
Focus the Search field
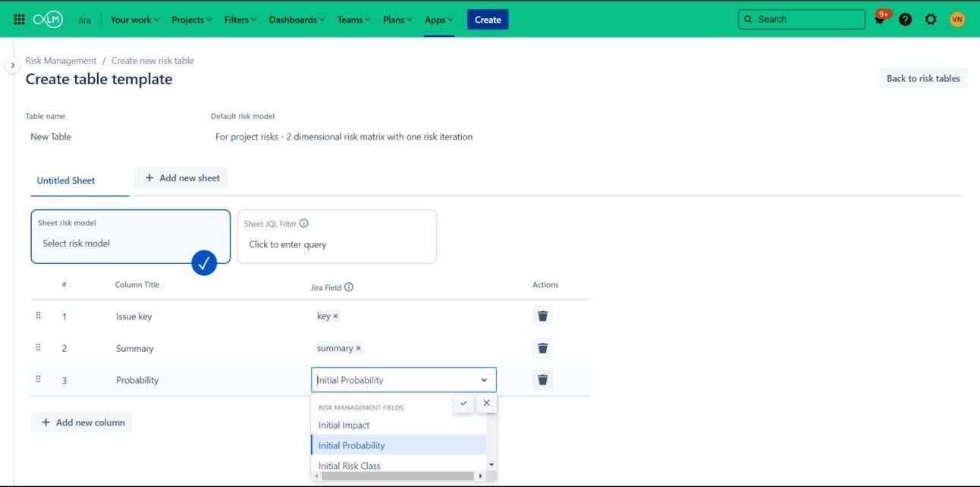[801, 19]
